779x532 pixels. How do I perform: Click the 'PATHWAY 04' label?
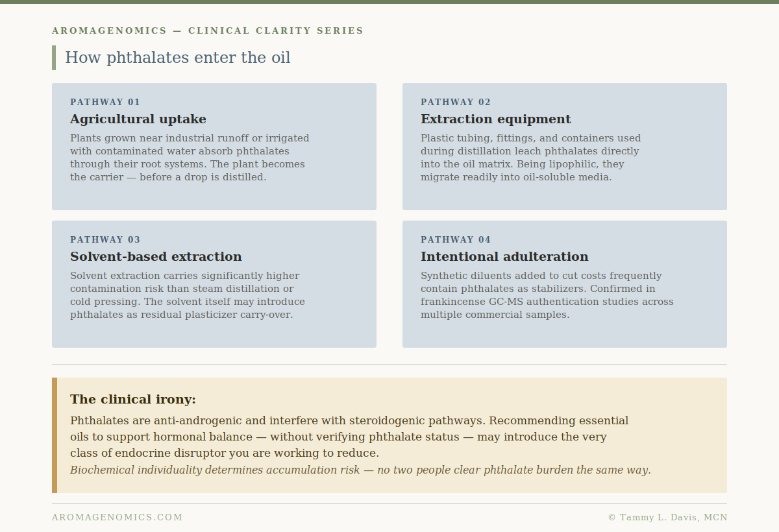click(x=456, y=239)
